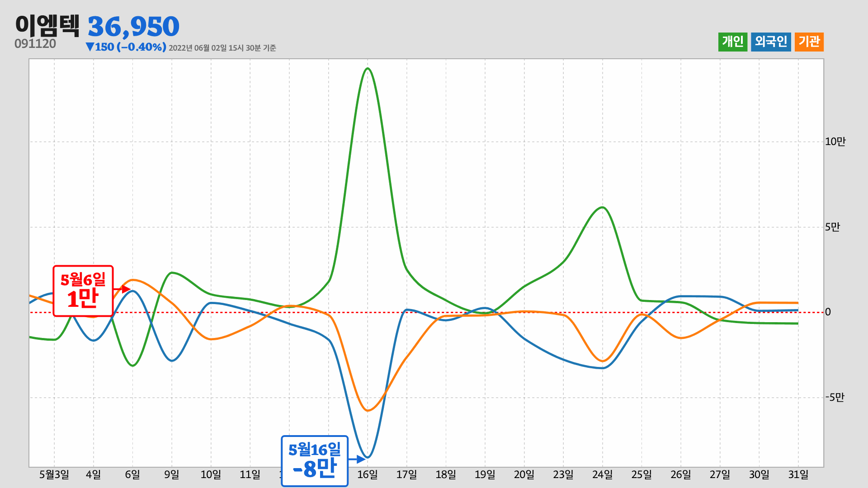
Task: Click the 16일 x-axis date label
Action: pyautogui.click(x=368, y=475)
